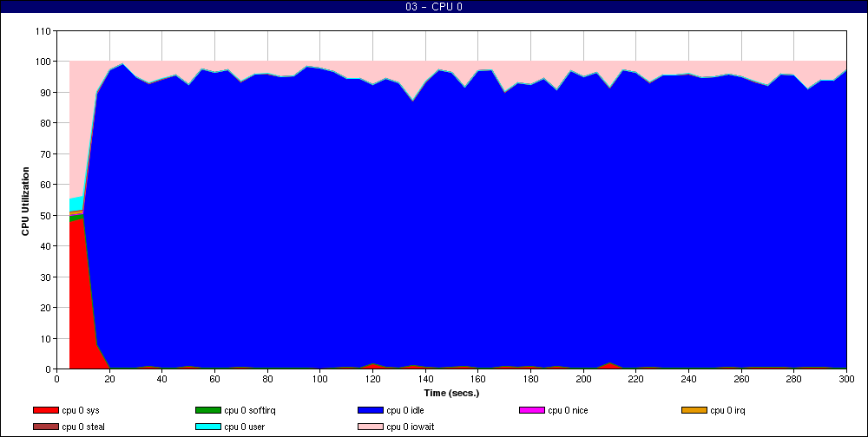
Task: Click the x-axis time value 40
Action: tap(162, 379)
